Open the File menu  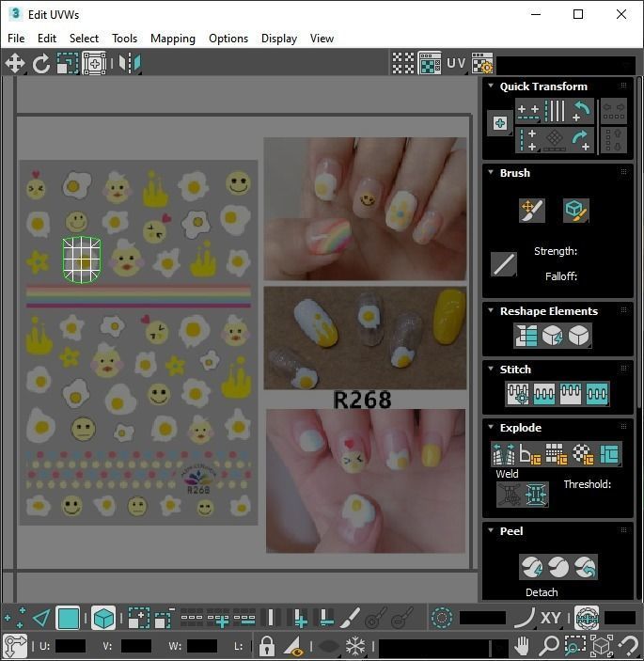[x=16, y=39]
